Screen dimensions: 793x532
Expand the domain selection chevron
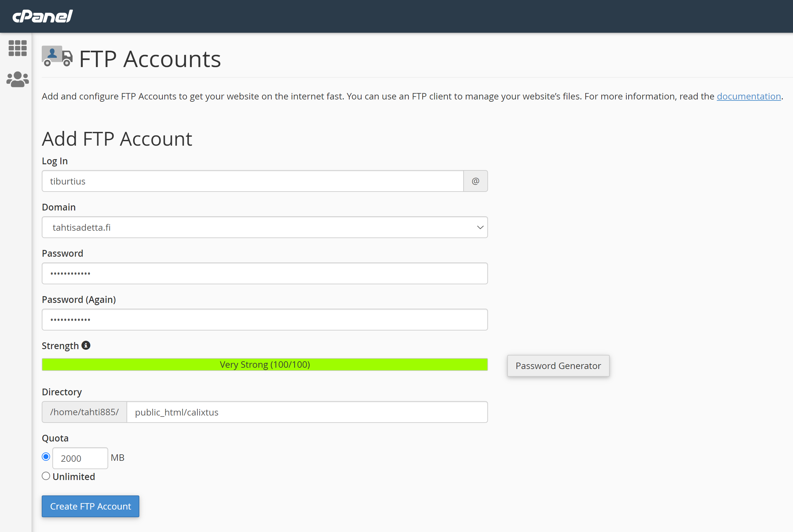coord(479,227)
